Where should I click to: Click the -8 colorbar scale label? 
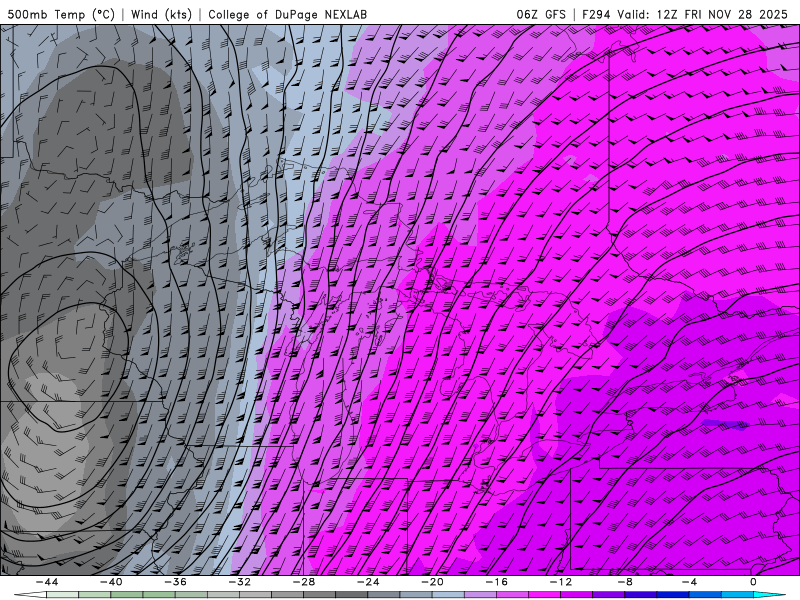click(625, 582)
